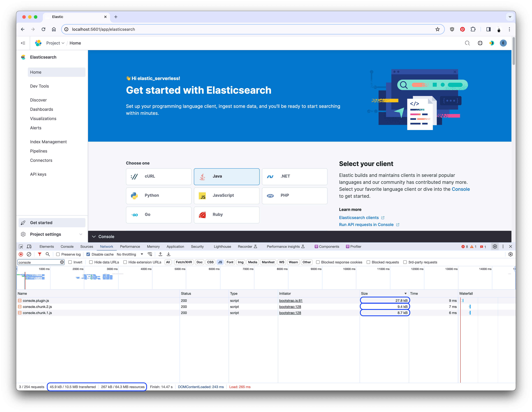Viewport: 532px width, 412px height.
Task: Open the errors count badge 8
Action: point(465,247)
